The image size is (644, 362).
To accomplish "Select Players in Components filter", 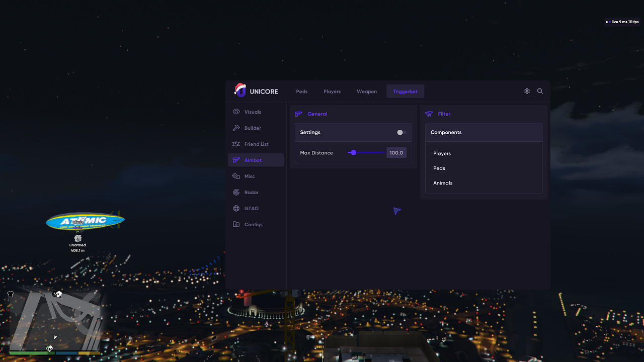I will point(442,153).
